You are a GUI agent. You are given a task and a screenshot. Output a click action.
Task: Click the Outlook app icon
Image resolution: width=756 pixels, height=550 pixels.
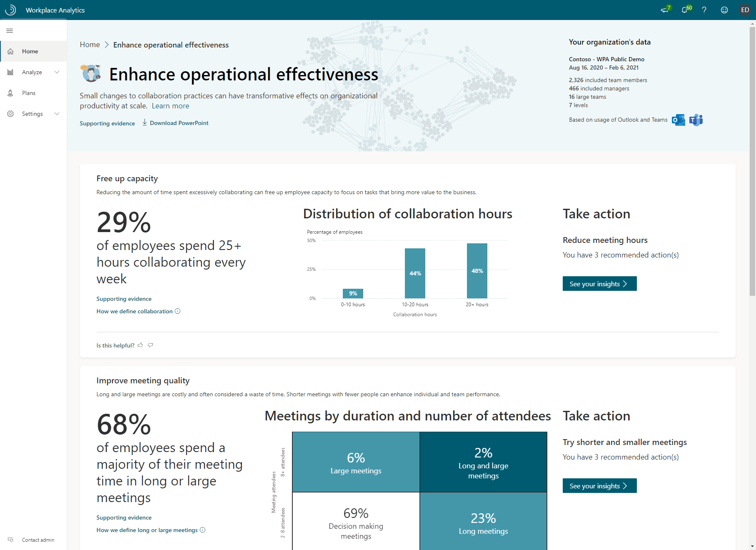[x=679, y=120]
